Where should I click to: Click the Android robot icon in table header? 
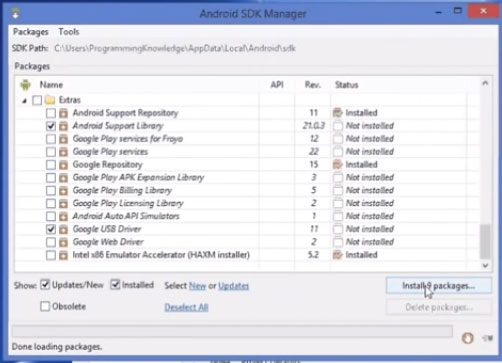click(25, 85)
